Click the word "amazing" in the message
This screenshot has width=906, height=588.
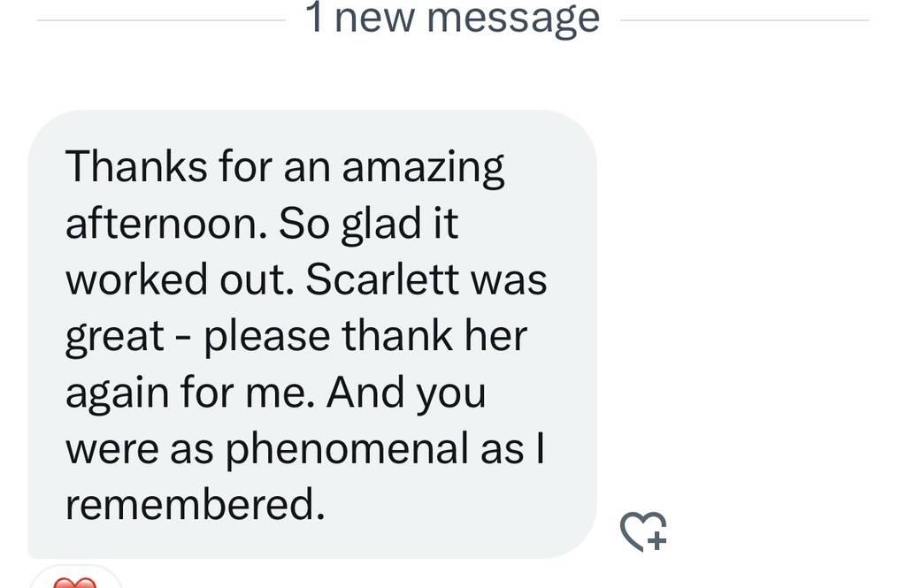[x=423, y=168]
